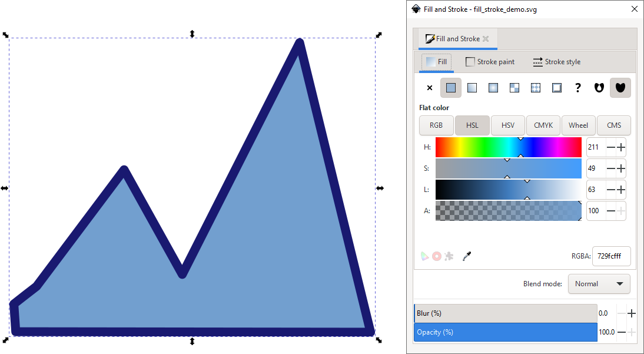644x354 pixels.
Task: Decrease Opacity with minus button
Action: click(x=622, y=332)
